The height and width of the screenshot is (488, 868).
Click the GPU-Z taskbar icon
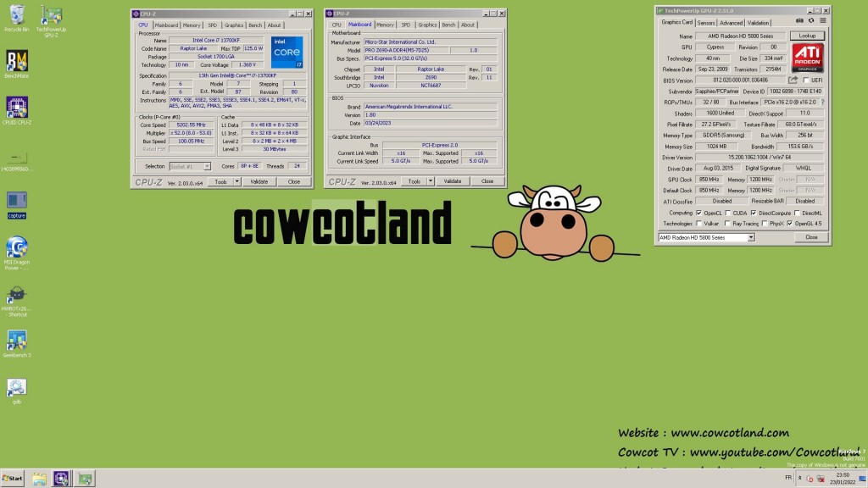pyautogui.click(x=85, y=479)
